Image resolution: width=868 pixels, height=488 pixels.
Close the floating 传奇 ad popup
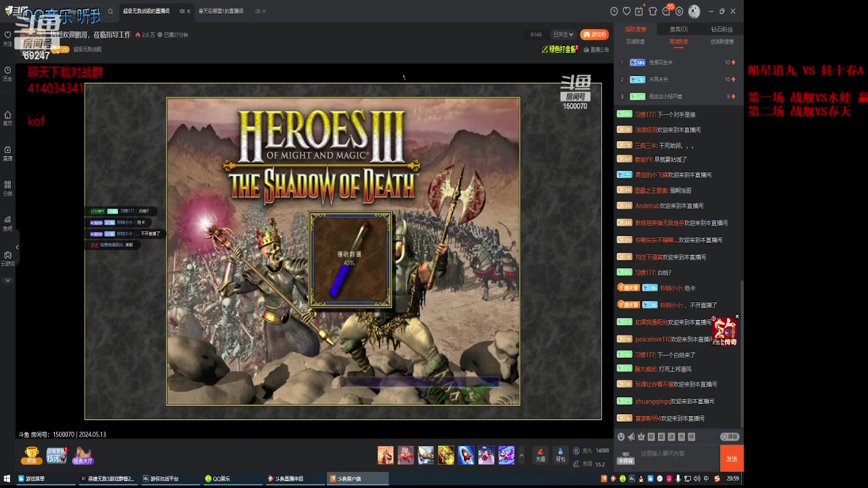tap(737, 317)
